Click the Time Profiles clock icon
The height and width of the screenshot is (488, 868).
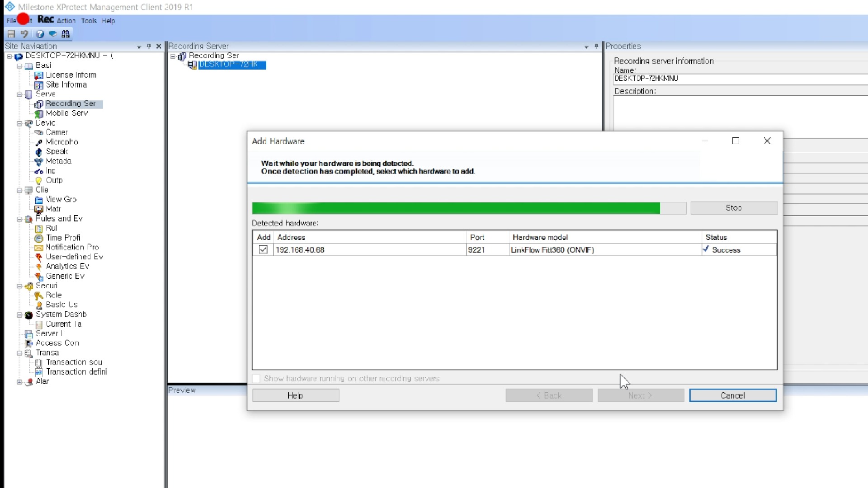(39, 238)
